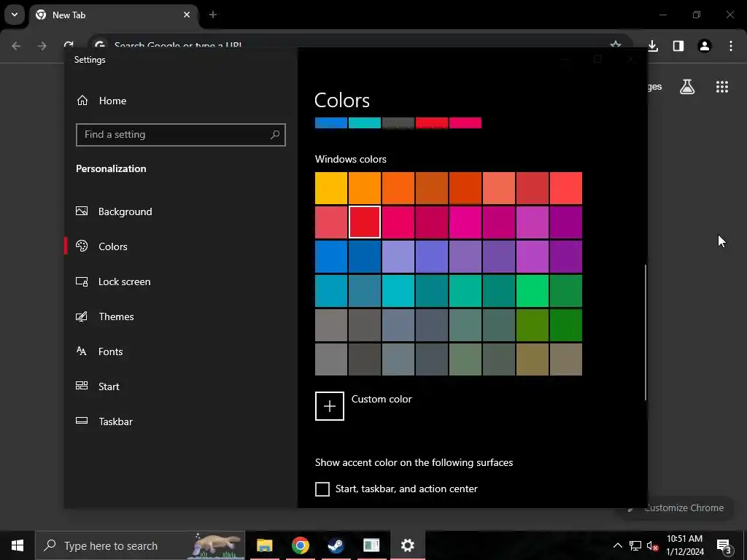Screen dimensions: 747x560
Task: Open the clock showing 10:51 AM
Action: pos(684,545)
